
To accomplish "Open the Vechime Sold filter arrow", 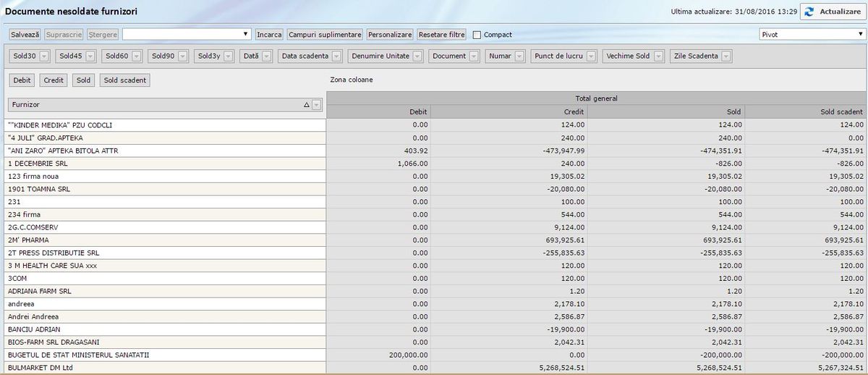I will 658,56.
